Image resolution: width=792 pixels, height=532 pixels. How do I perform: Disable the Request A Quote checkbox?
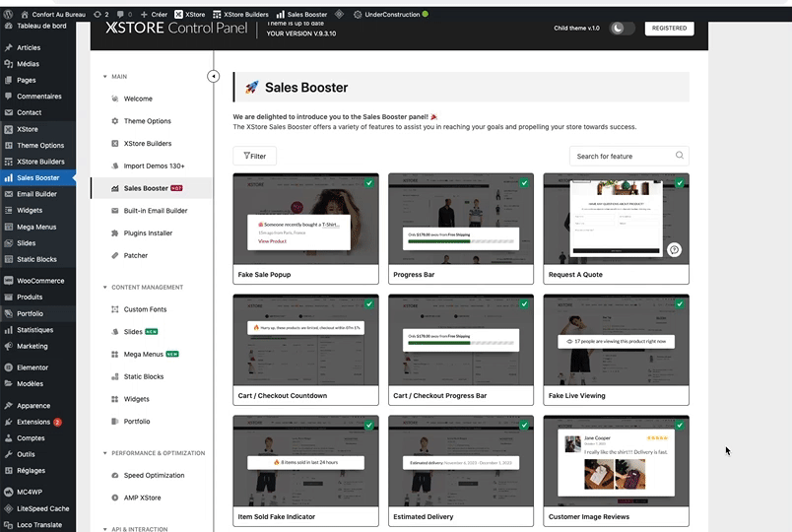[680, 183]
